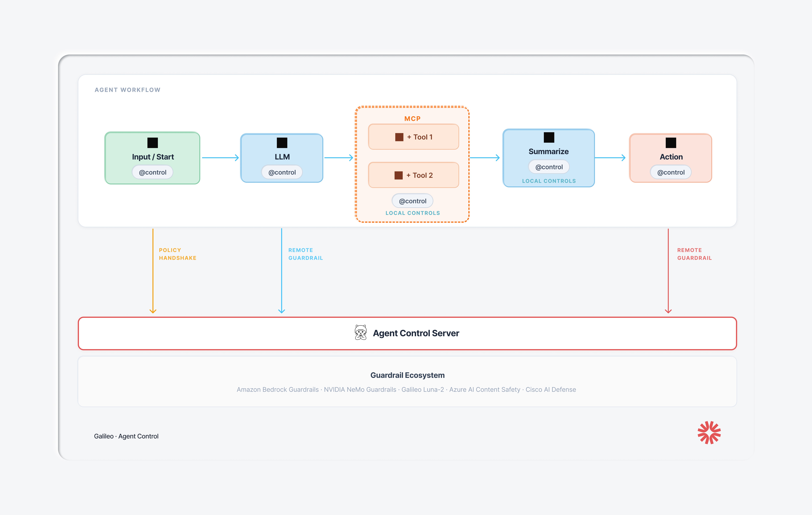Click the black icon above Summarize

(x=549, y=137)
